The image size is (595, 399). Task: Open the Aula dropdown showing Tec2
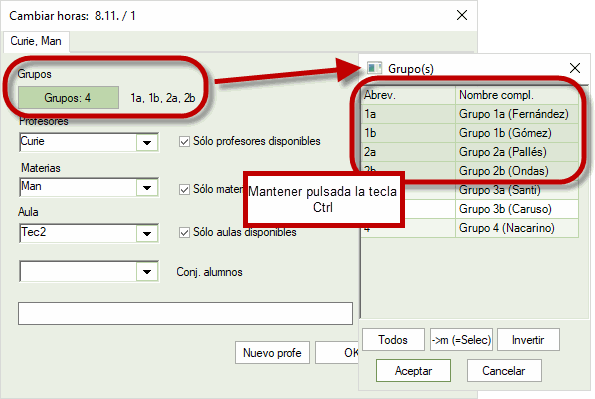click(x=147, y=233)
